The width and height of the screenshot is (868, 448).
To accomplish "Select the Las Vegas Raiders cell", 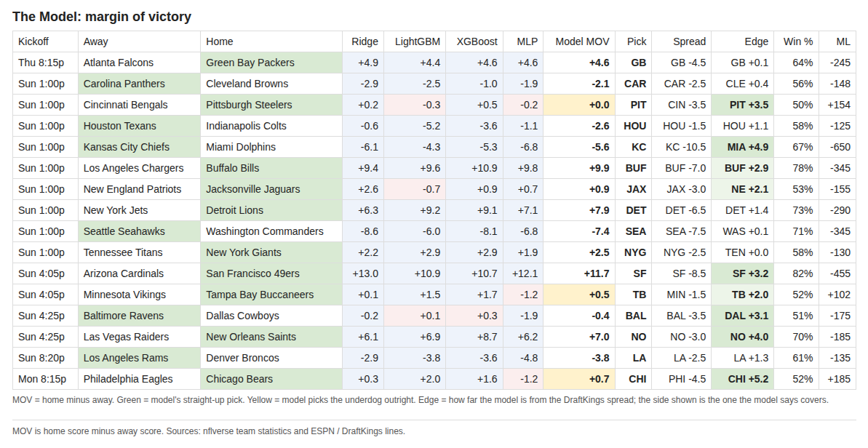I will (x=139, y=336).
